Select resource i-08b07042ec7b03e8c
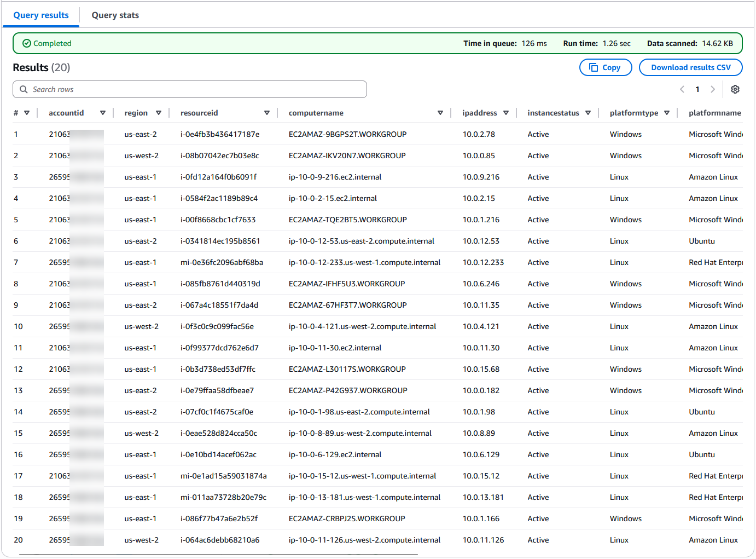756x559 pixels. tap(220, 155)
